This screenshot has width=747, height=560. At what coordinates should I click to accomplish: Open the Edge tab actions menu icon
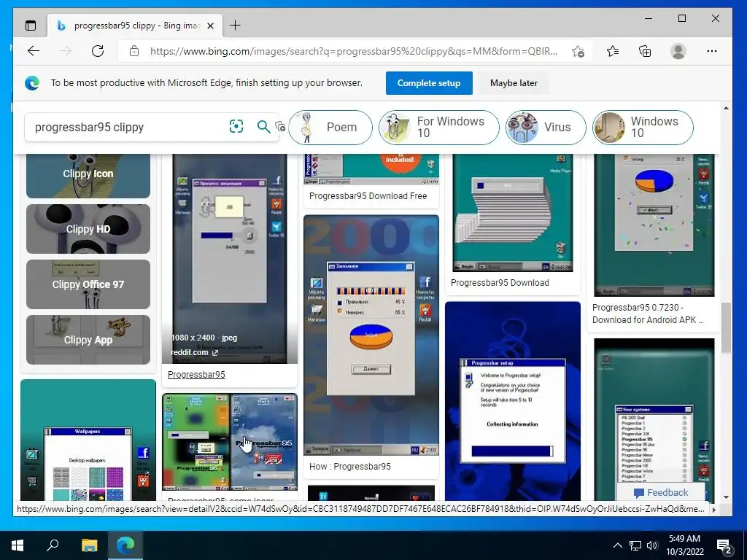click(31, 26)
